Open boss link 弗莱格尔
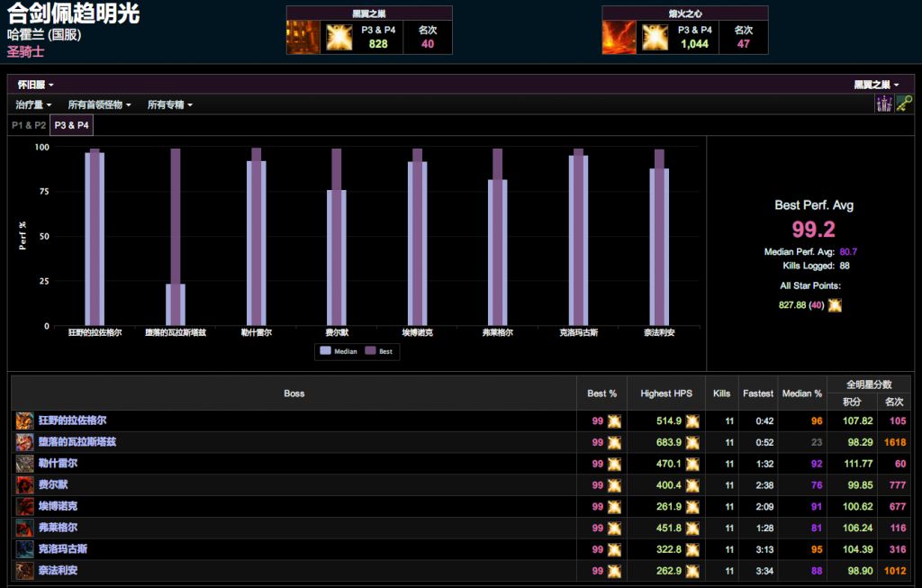 [59, 528]
